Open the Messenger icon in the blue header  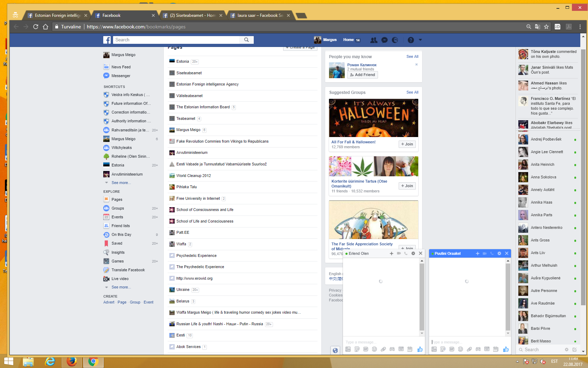click(x=384, y=40)
